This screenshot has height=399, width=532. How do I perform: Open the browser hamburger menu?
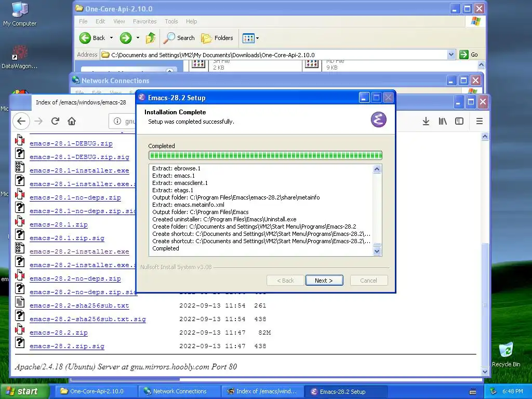point(480,121)
